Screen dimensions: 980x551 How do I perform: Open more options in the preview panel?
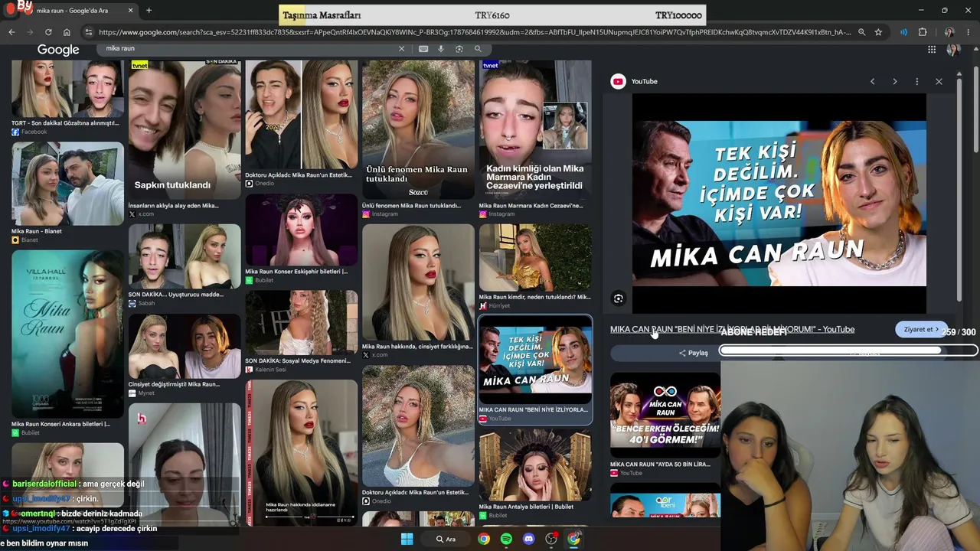tap(916, 81)
